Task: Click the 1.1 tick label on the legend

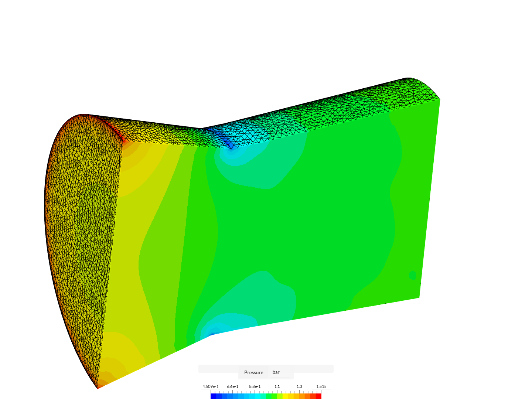Action: pyautogui.click(x=277, y=386)
